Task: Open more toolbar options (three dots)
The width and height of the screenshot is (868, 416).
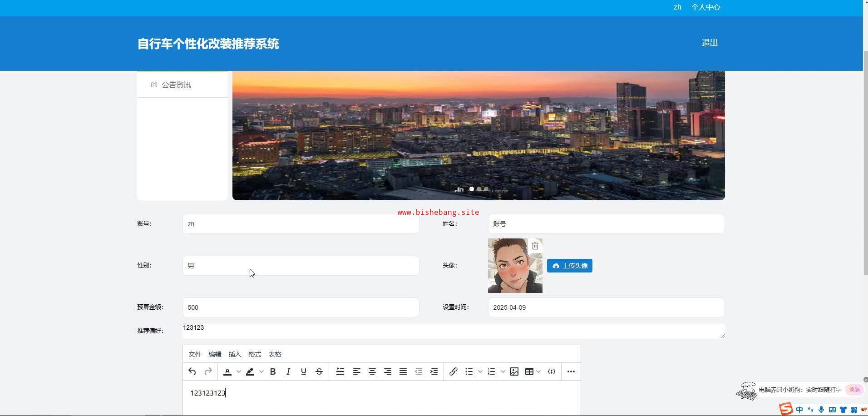Action: [571, 371]
